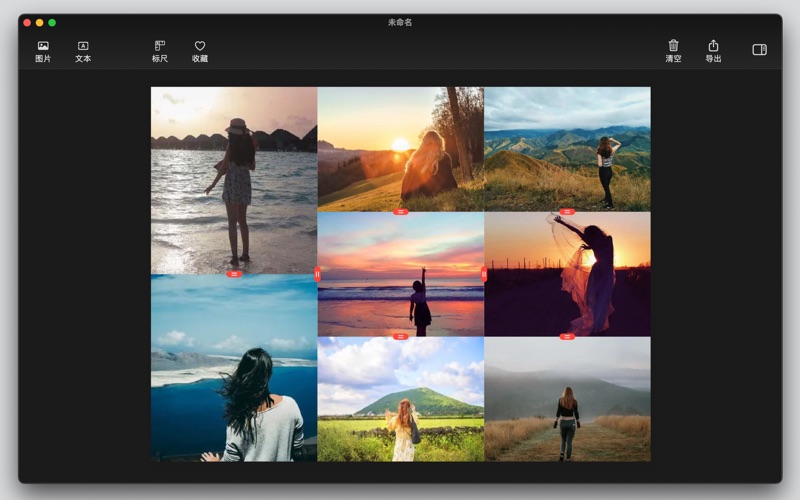
Task: Select the 文本 text tool
Action: coord(83,52)
